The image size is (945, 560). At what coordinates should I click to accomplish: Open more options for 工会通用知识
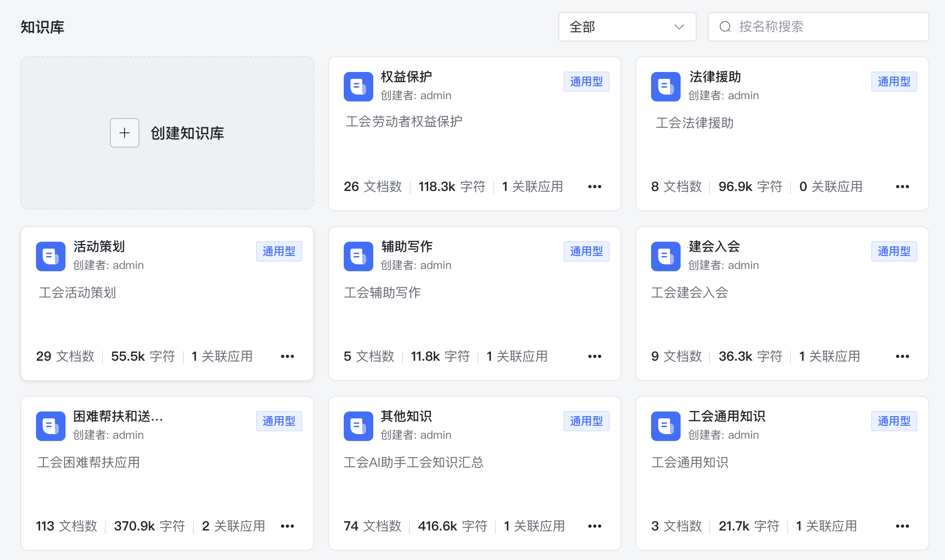click(902, 526)
